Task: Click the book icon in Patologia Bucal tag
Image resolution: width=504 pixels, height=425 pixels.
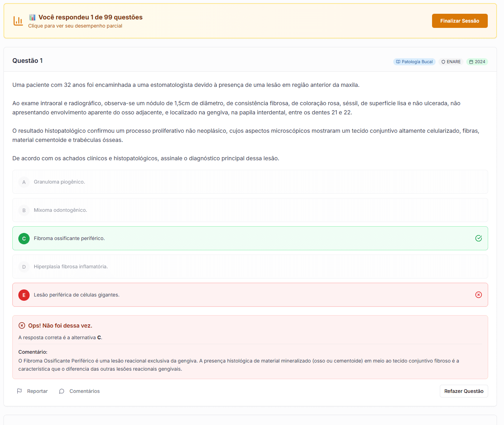Action: pyautogui.click(x=398, y=62)
